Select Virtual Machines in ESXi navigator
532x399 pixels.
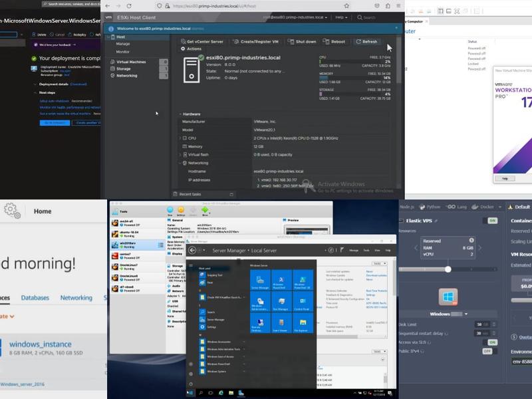131,62
